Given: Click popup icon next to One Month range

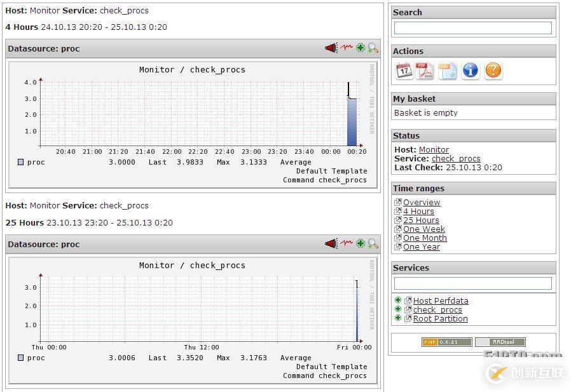Looking at the screenshot, I should click(x=398, y=238).
